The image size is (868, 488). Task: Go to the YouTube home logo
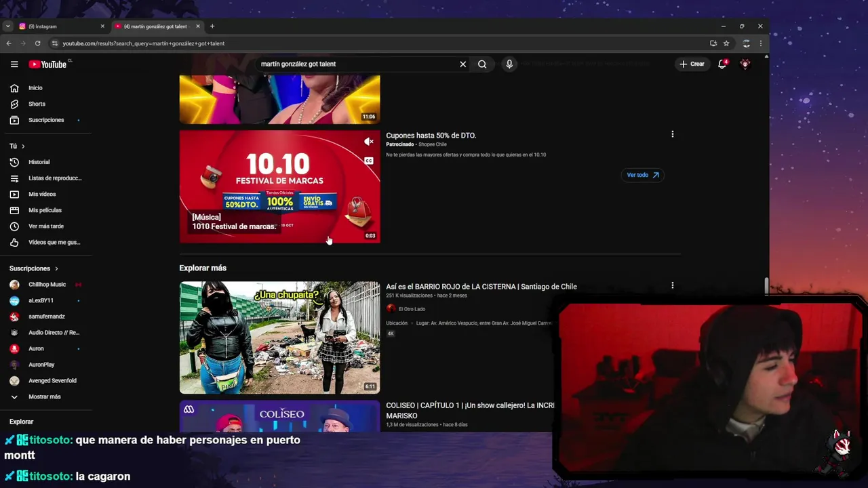pos(49,64)
